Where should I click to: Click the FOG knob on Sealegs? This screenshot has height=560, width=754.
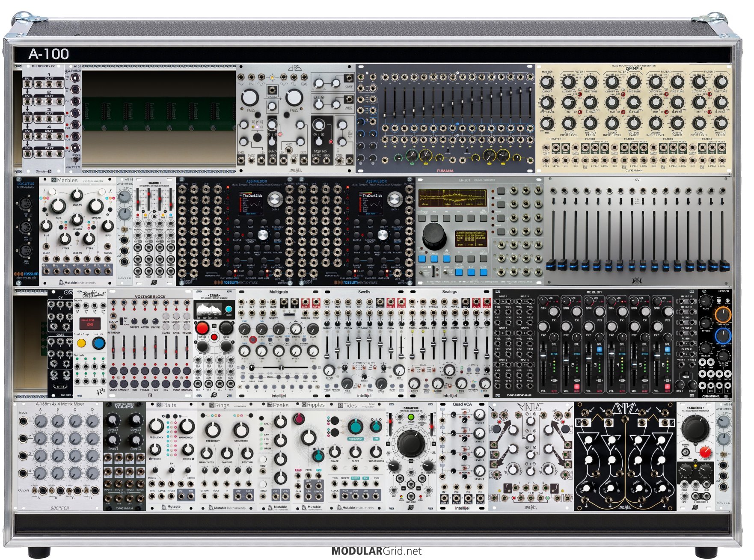[x=462, y=383]
